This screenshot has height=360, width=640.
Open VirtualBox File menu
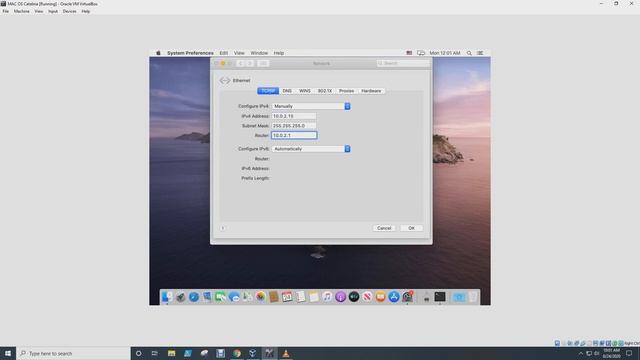click(6, 11)
